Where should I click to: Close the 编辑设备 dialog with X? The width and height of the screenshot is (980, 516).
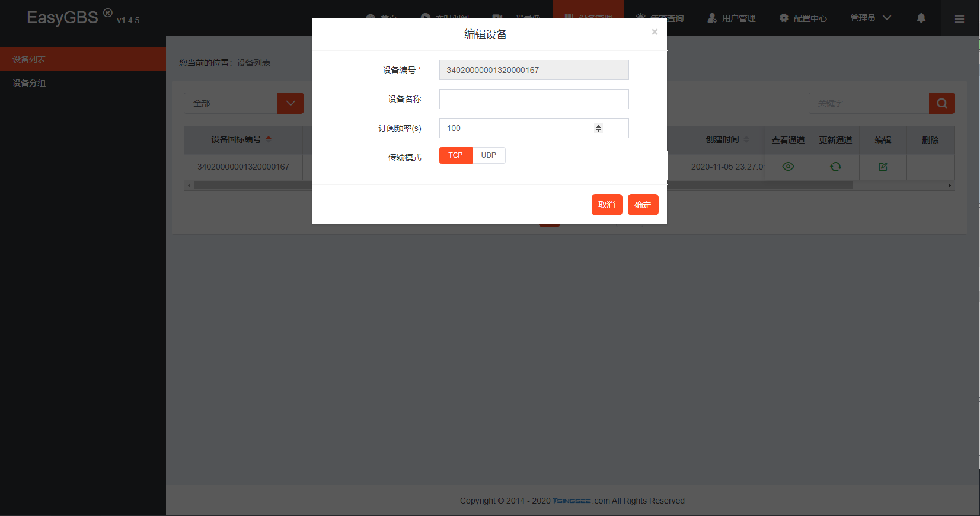point(655,32)
